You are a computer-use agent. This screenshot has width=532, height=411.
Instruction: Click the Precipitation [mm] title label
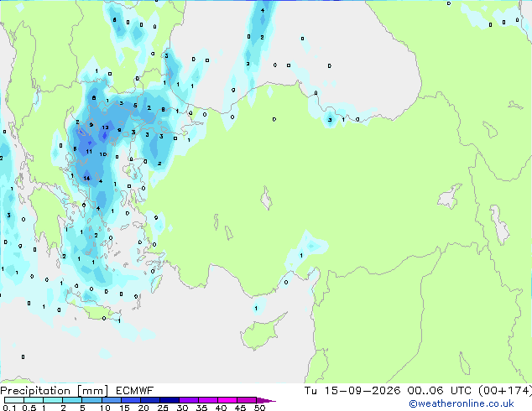pyautogui.click(x=55, y=391)
